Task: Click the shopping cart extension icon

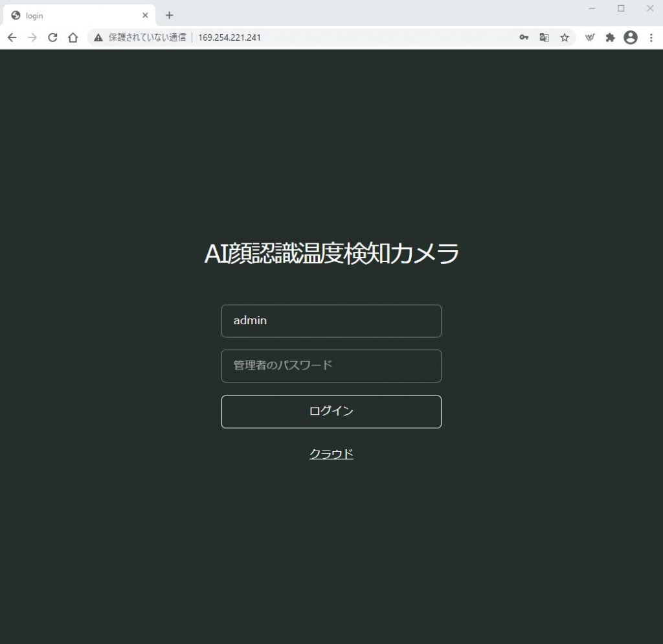Action: click(590, 38)
